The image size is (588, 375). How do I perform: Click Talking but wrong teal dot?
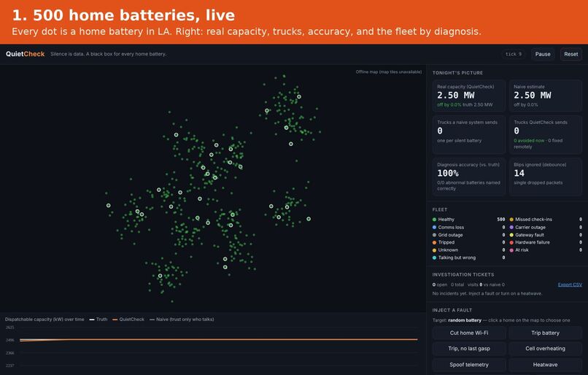point(434,258)
